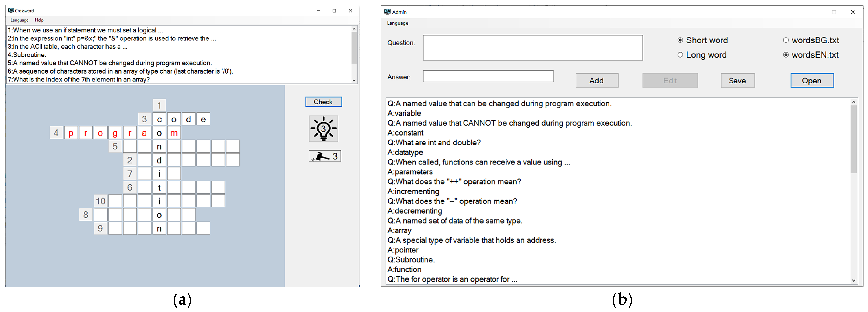Click the lightbulb hint icon
This screenshot has height=312, width=868.
tap(323, 128)
